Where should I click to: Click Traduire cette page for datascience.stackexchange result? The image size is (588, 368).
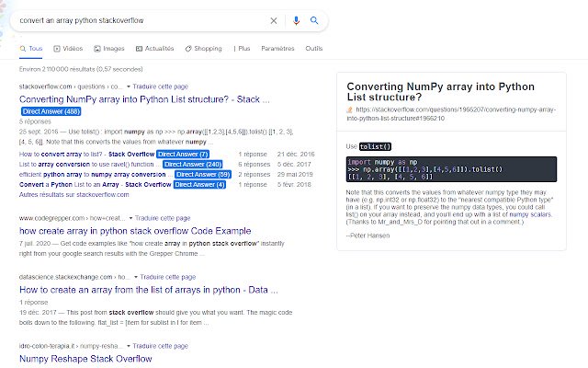[x=167, y=277]
